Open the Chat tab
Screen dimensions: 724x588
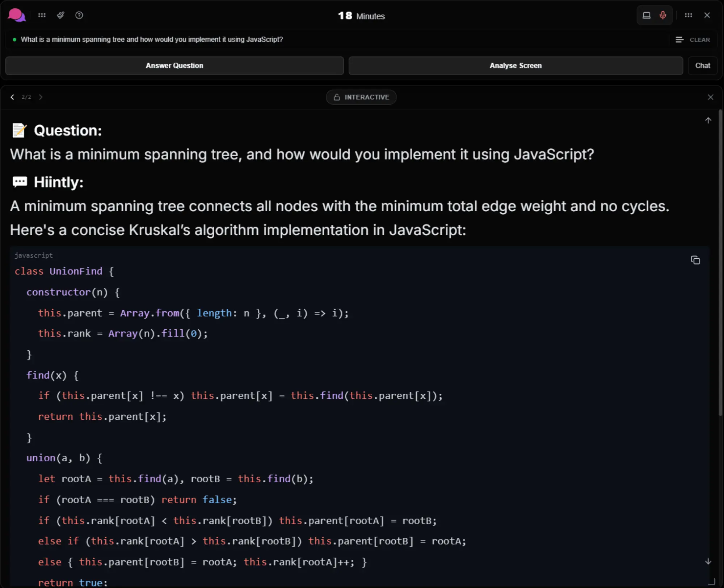(703, 65)
